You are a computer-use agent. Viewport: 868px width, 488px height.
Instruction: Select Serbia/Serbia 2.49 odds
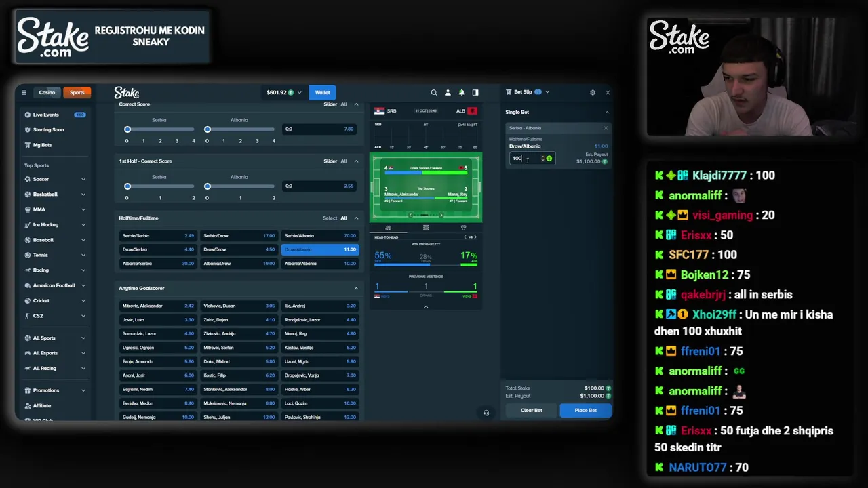[158, 236]
